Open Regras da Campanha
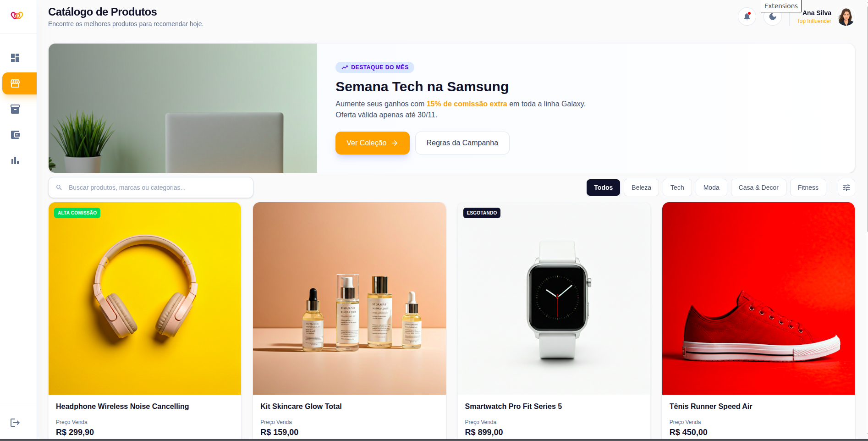This screenshot has height=441, width=868. [x=462, y=143]
